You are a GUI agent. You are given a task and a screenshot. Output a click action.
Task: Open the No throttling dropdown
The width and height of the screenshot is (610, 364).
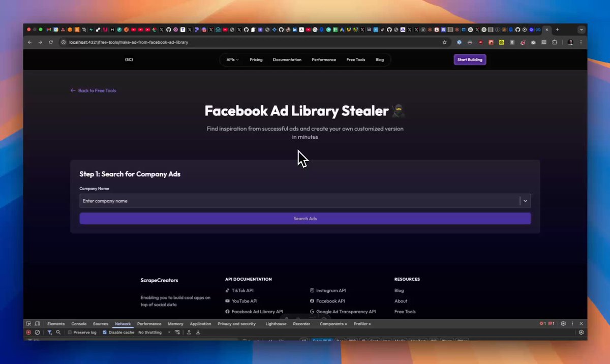pos(154,332)
